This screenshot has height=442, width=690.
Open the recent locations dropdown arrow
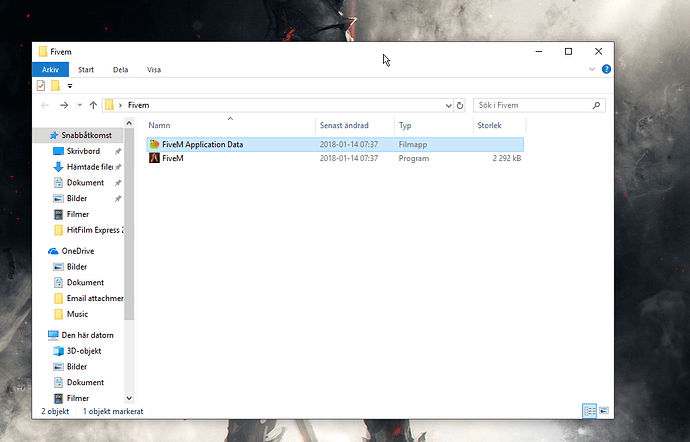(x=80, y=105)
